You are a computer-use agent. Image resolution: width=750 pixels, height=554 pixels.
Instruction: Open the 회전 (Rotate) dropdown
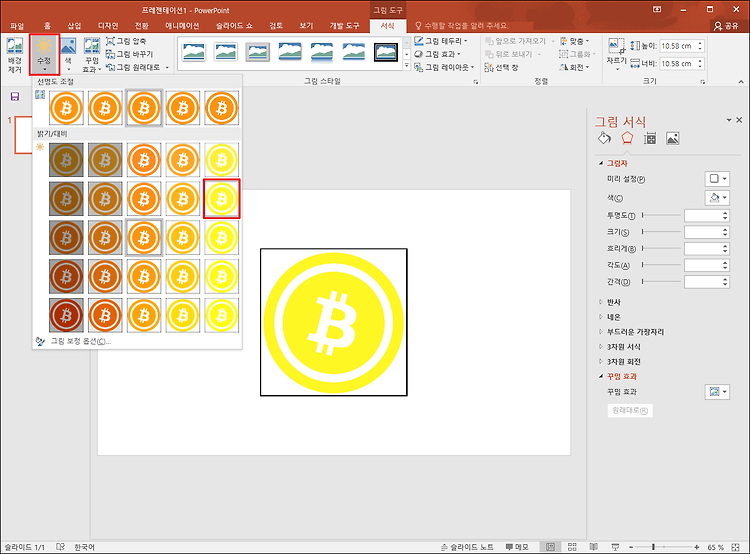(x=574, y=67)
